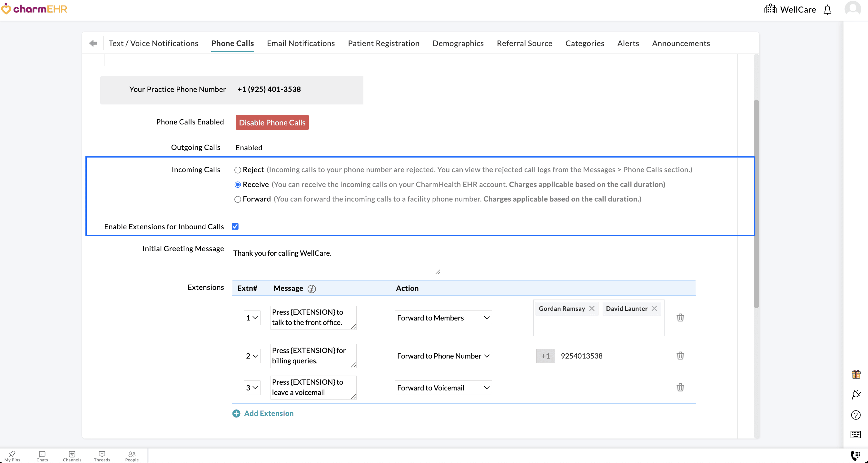Select the Reject incoming calls option
868x463 pixels.
(238, 170)
